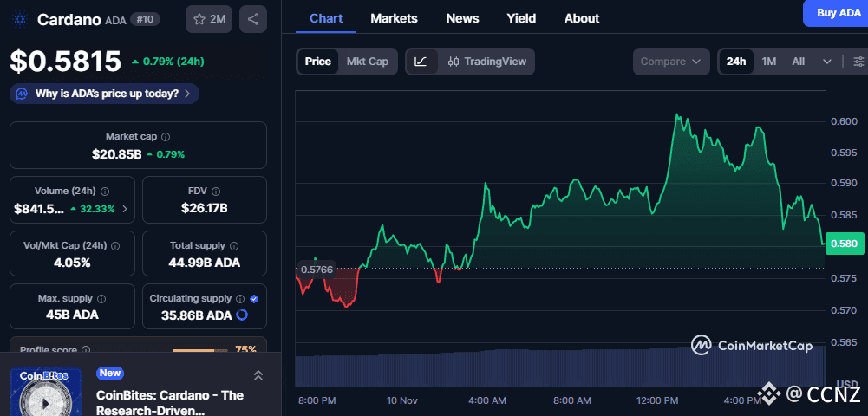Click the Buy ADA button

click(x=838, y=13)
